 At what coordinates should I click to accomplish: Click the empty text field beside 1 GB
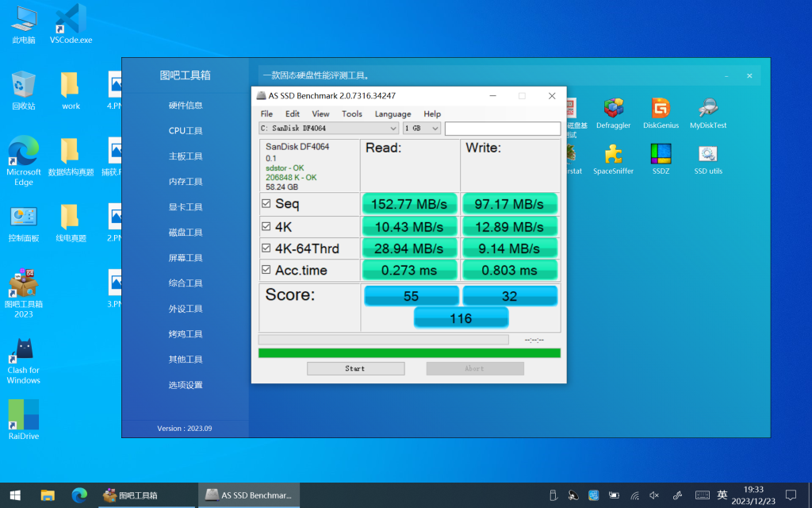click(502, 128)
